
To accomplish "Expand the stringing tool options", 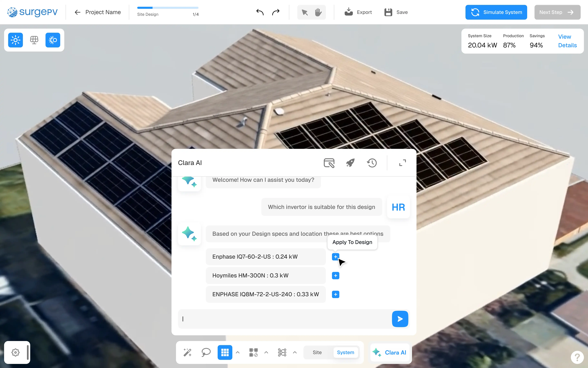I will click(x=295, y=352).
